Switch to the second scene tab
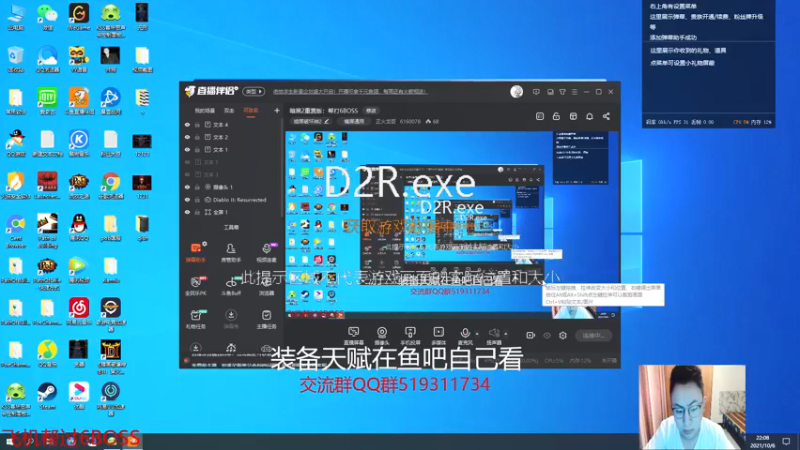Image resolution: width=800 pixels, height=450 pixels. (x=229, y=111)
